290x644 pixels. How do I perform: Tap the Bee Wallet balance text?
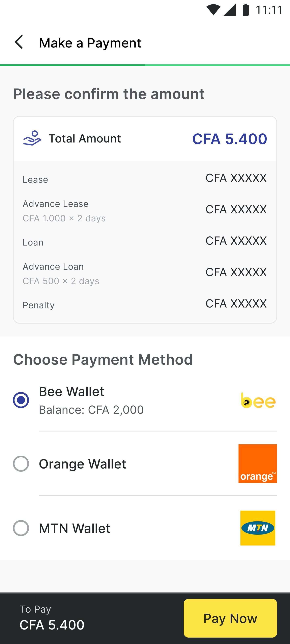tap(91, 410)
